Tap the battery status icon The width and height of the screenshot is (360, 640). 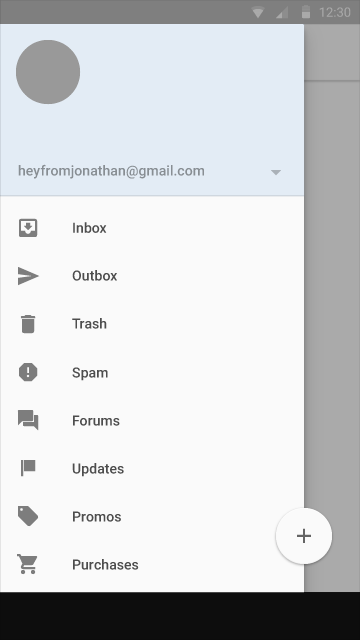pyautogui.click(x=306, y=12)
